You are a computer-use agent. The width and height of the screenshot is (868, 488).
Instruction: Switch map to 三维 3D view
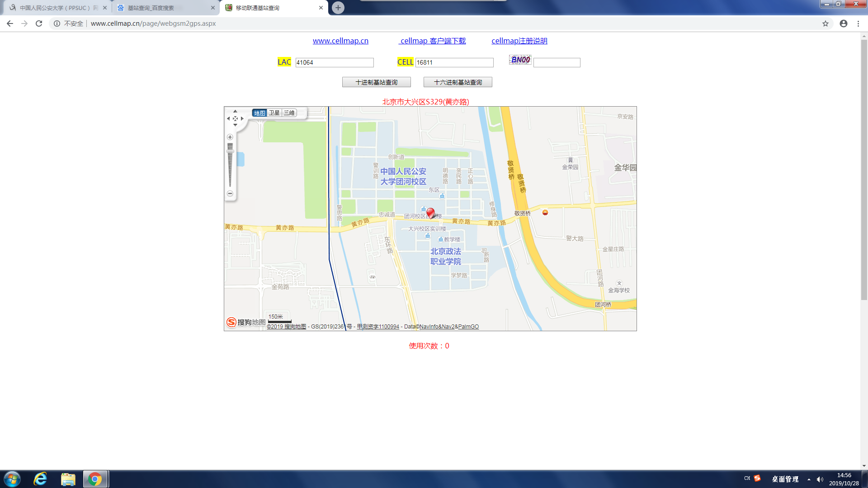click(289, 113)
